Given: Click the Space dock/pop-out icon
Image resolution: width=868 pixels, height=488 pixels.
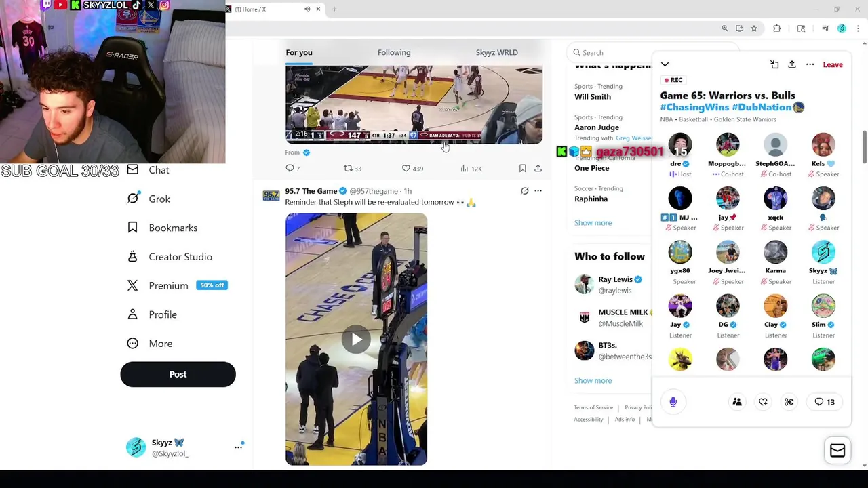Looking at the screenshot, I should 774,64.
